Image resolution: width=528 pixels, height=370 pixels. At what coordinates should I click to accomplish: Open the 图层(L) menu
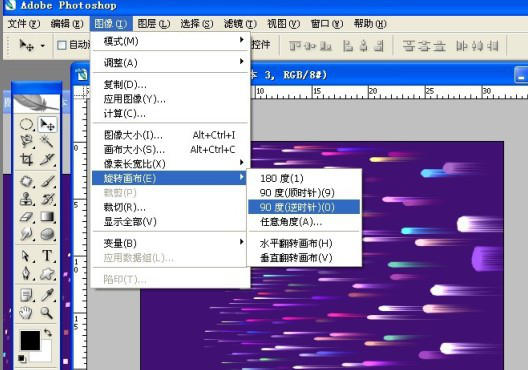click(154, 24)
